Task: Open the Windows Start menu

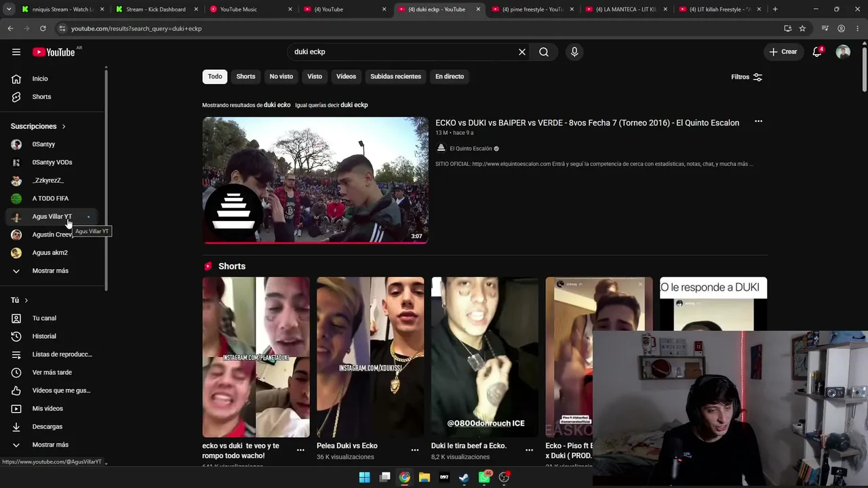Action: click(364, 477)
